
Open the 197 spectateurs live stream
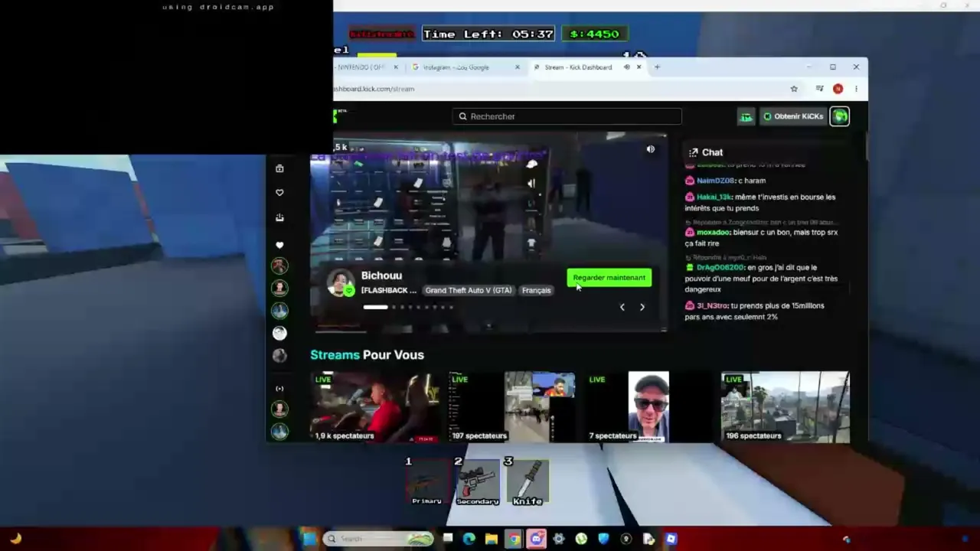click(x=511, y=407)
